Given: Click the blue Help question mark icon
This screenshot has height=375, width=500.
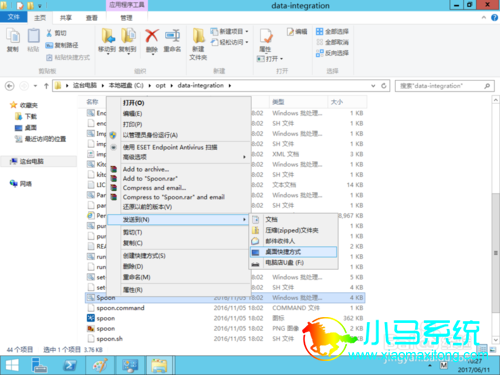Looking at the screenshot, I should click(495, 18).
